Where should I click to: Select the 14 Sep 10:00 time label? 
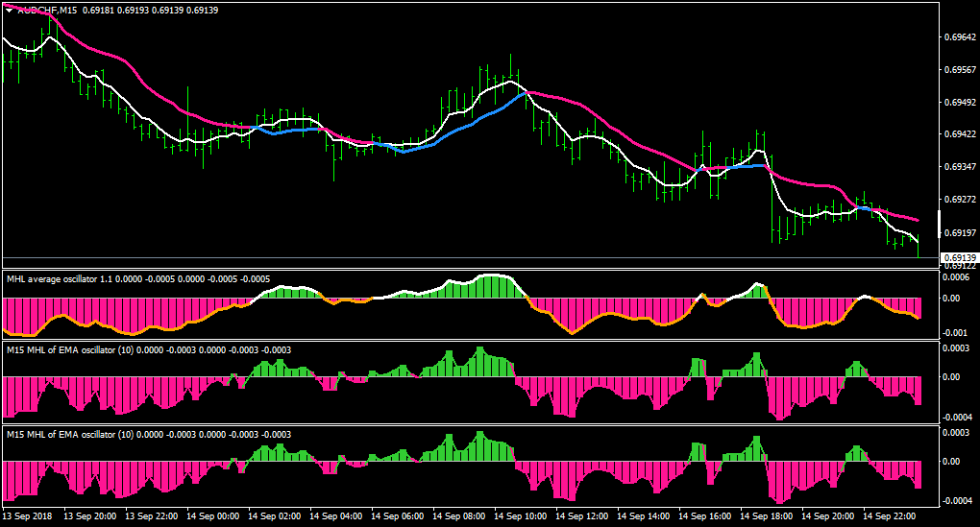520,516
